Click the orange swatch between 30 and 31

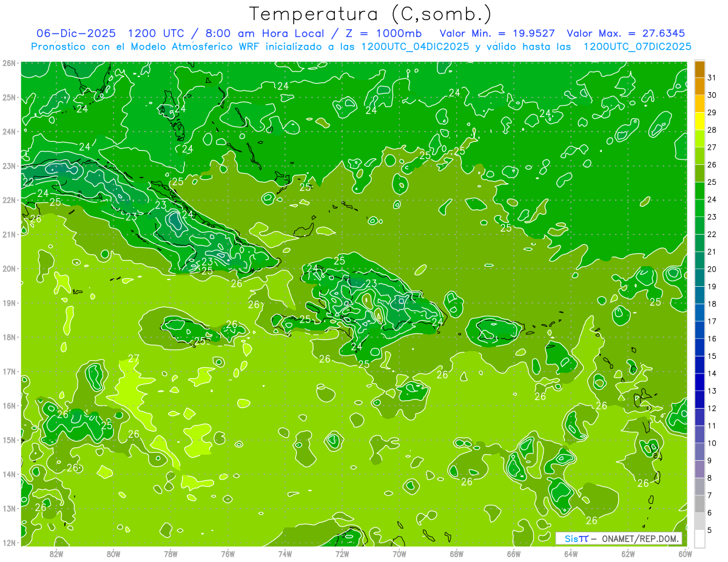pos(699,87)
